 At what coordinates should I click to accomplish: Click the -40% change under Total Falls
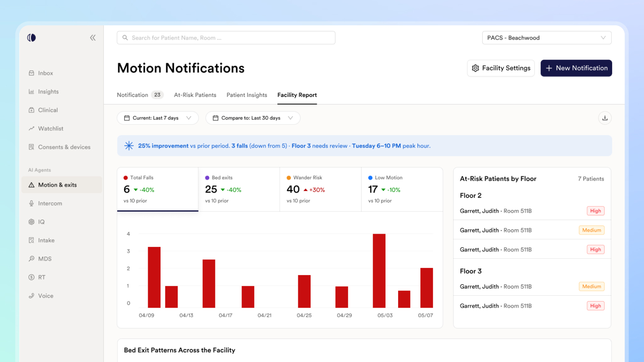[x=144, y=190]
